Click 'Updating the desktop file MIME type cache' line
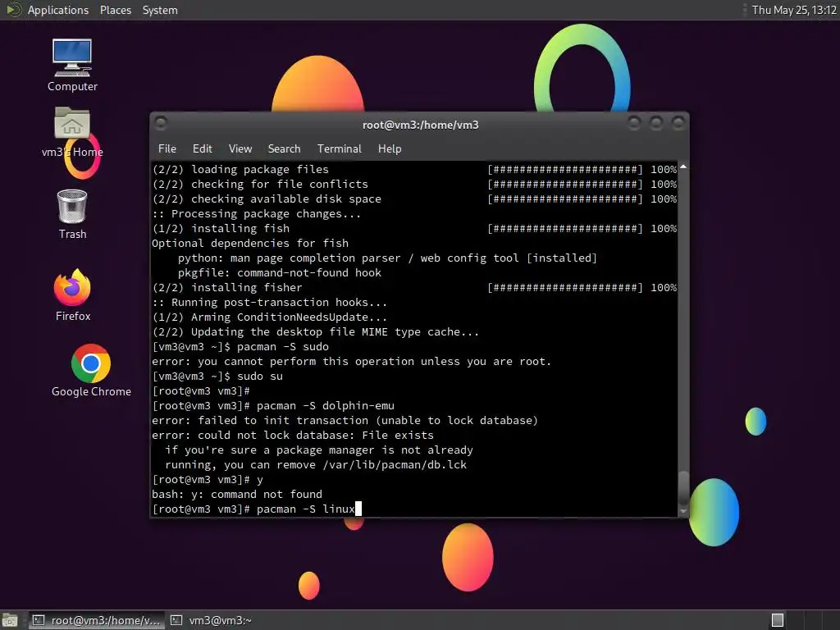 point(316,332)
